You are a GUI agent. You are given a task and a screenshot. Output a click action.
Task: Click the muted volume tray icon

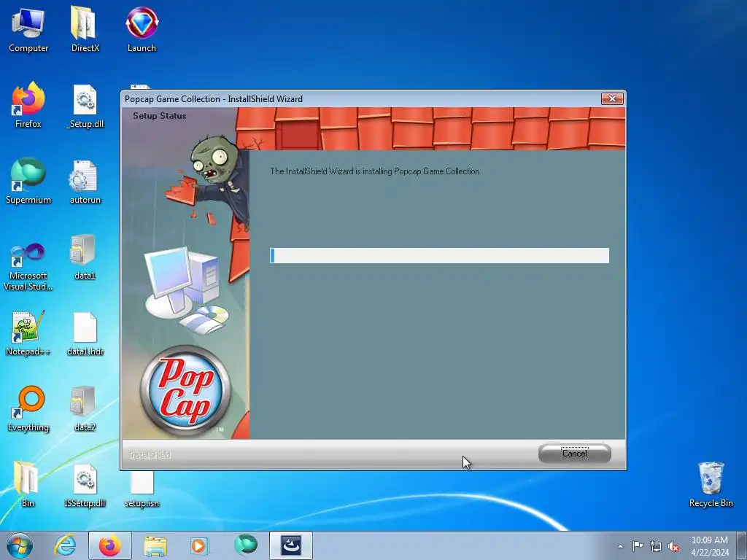point(673,546)
